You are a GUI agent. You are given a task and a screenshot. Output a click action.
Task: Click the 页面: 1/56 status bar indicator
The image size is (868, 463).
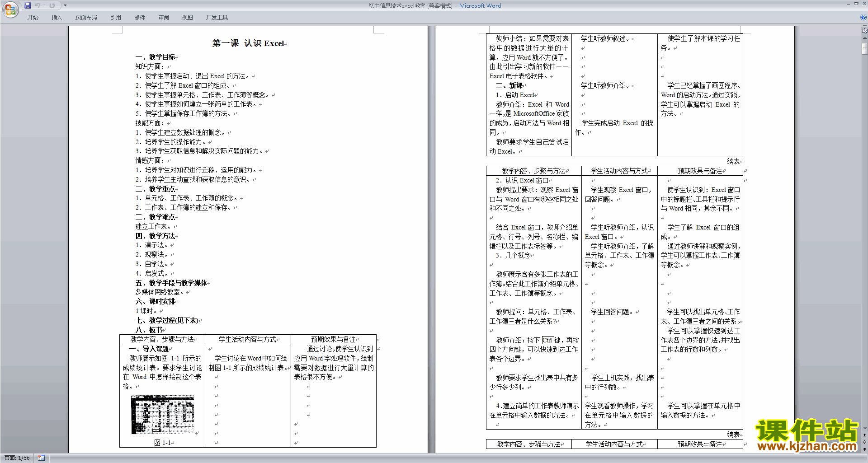(17, 458)
